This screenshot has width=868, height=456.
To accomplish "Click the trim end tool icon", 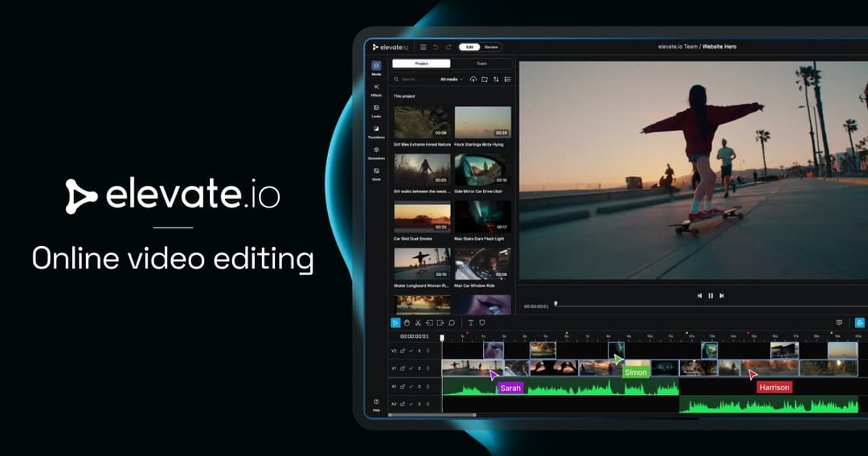I will coord(440,322).
